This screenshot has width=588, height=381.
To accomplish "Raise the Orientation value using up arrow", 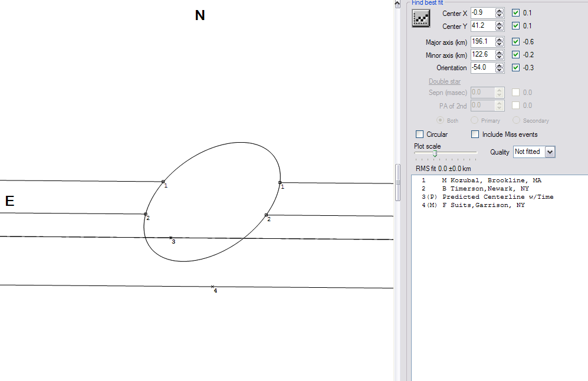I will tap(500, 65).
